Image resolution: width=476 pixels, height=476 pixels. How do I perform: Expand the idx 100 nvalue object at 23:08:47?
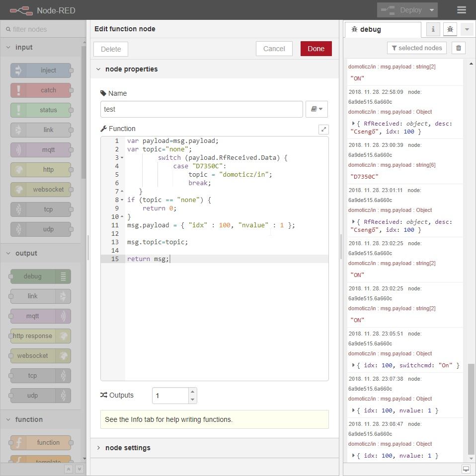click(x=353, y=456)
